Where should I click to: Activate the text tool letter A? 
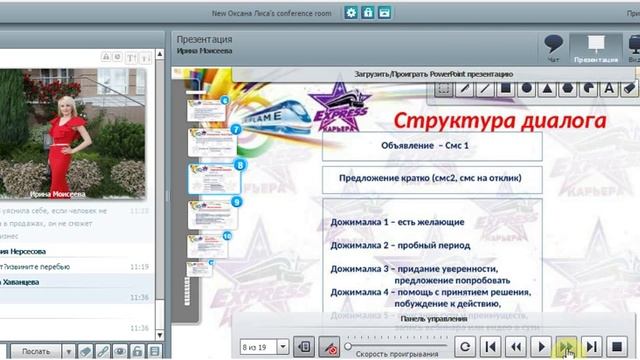click(609, 88)
